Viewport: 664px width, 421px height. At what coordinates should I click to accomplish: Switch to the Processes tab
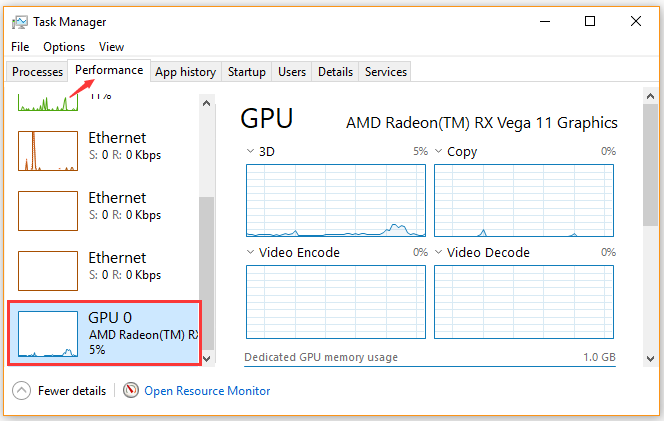(x=37, y=72)
